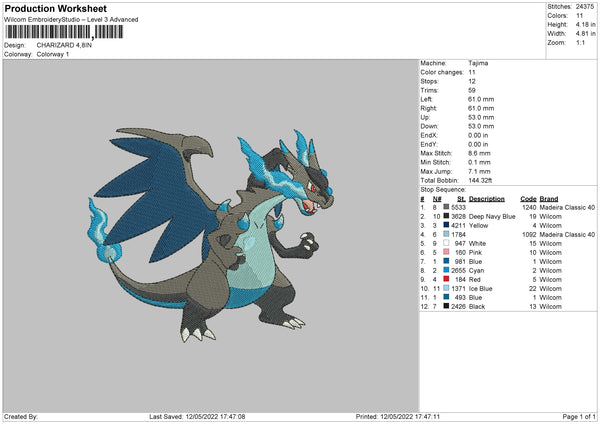
Task: Click the Width value '4.81 in'
Action: (585, 34)
